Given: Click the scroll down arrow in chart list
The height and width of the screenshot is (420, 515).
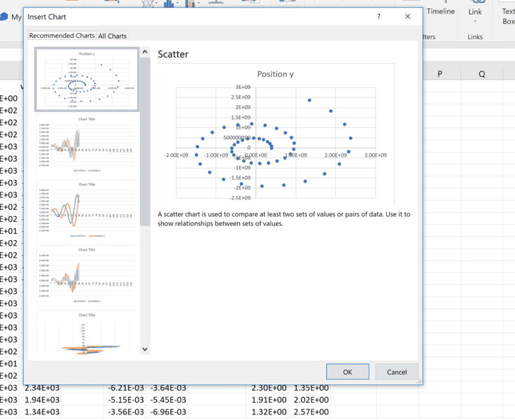Looking at the screenshot, I should click(x=145, y=349).
